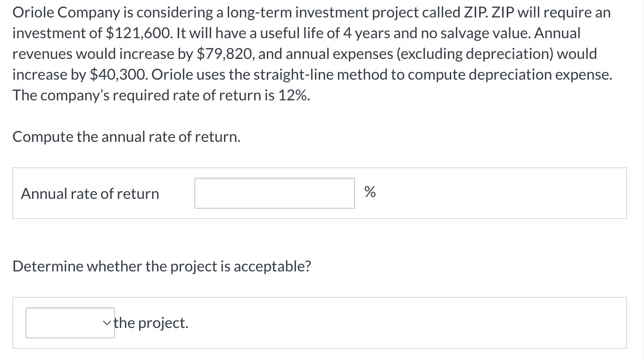This screenshot has height=360, width=644.
Task: Click the percent symbol beside the input
Action: pyautogui.click(x=370, y=192)
